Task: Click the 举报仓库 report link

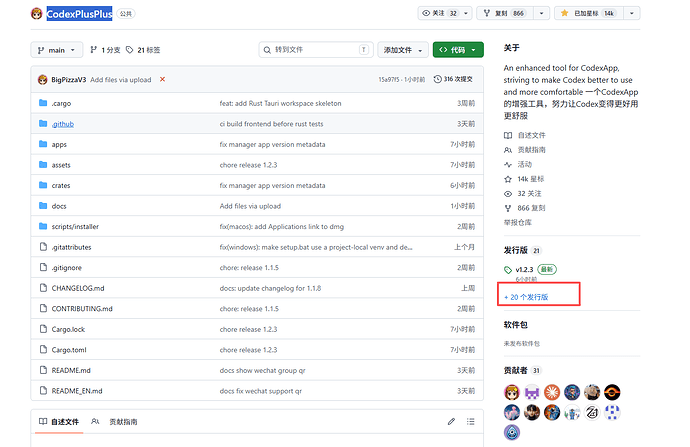Action: pos(518,223)
